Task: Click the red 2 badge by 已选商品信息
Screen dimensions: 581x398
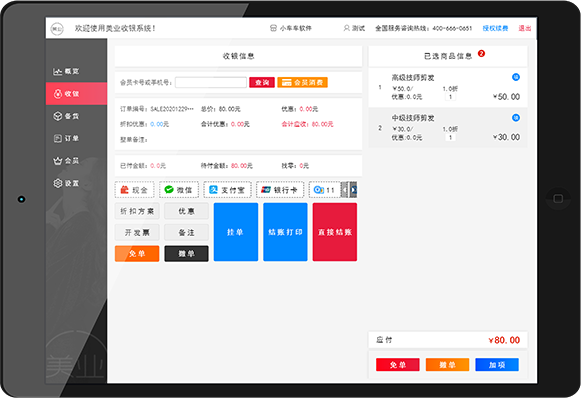Action: pos(481,53)
